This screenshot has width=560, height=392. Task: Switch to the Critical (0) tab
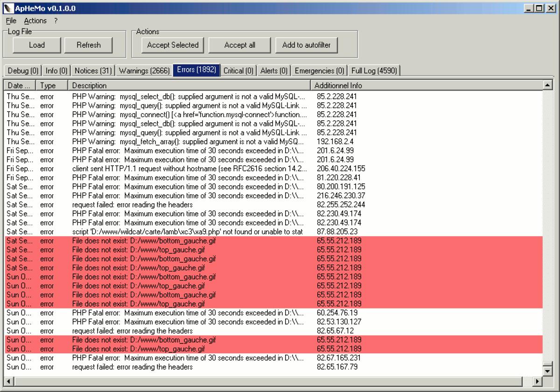(238, 70)
